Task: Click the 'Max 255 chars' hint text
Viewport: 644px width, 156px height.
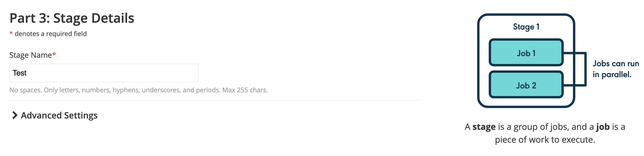Action: 245,90
